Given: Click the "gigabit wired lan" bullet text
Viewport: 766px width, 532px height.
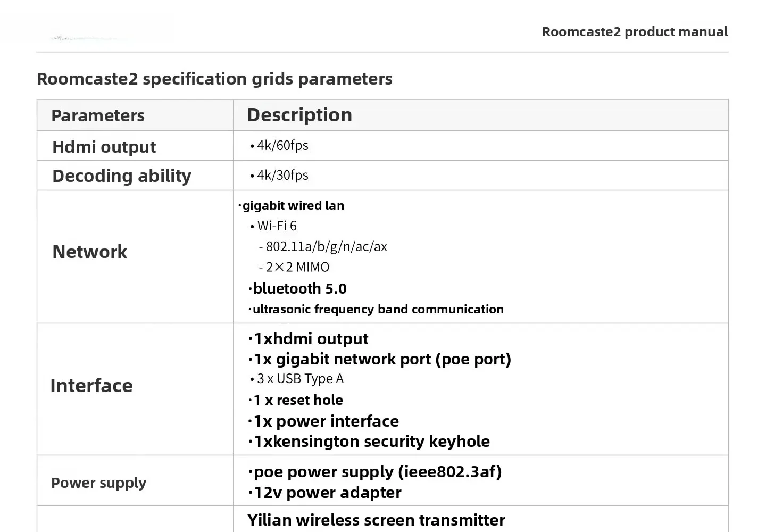Looking at the screenshot, I should (293, 205).
